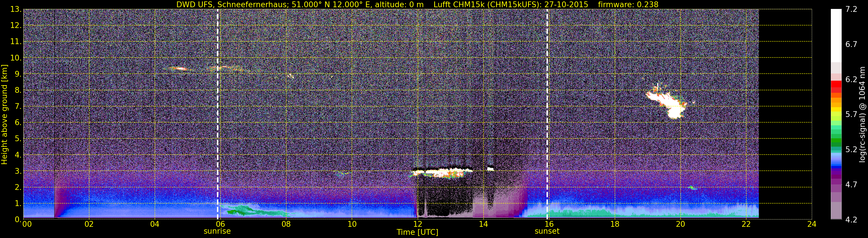Click the 24 tick on the time axis
The width and height of the screenshot is (868, 238).
pyautogui.click(x=812, y=224)
